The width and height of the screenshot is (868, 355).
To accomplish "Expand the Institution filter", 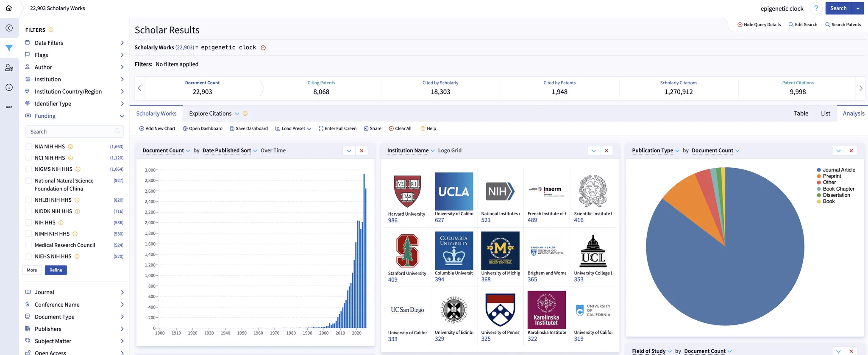I will pyautogui.click(x=75, y=79).
